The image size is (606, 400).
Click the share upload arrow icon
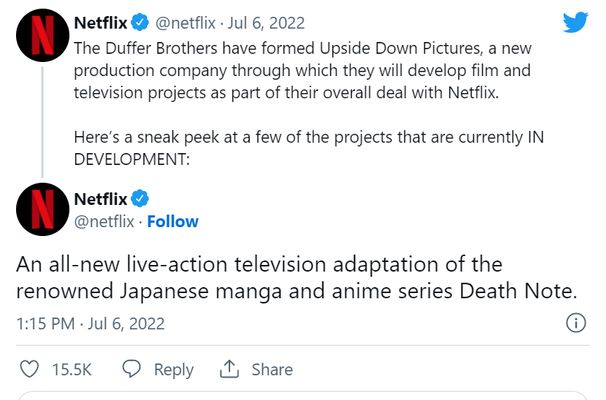point(229,369)
